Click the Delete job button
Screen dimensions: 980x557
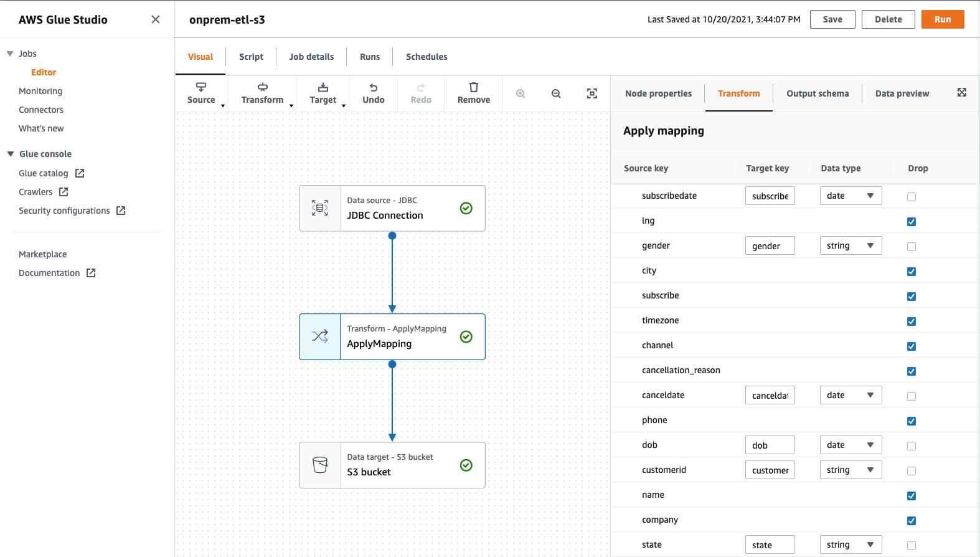888,19
